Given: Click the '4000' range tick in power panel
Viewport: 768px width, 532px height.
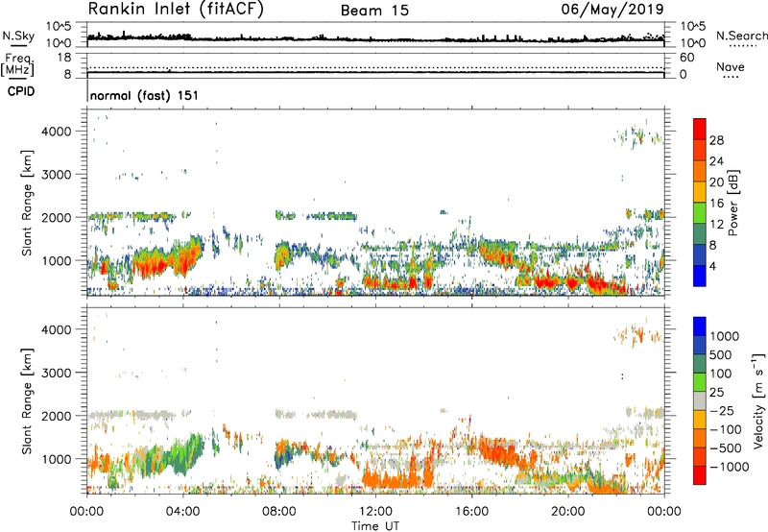Looking at the screenshot, I should (56, 132).
